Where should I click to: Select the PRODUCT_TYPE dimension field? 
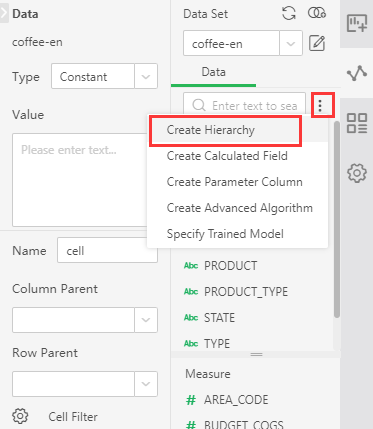(246, 292)
